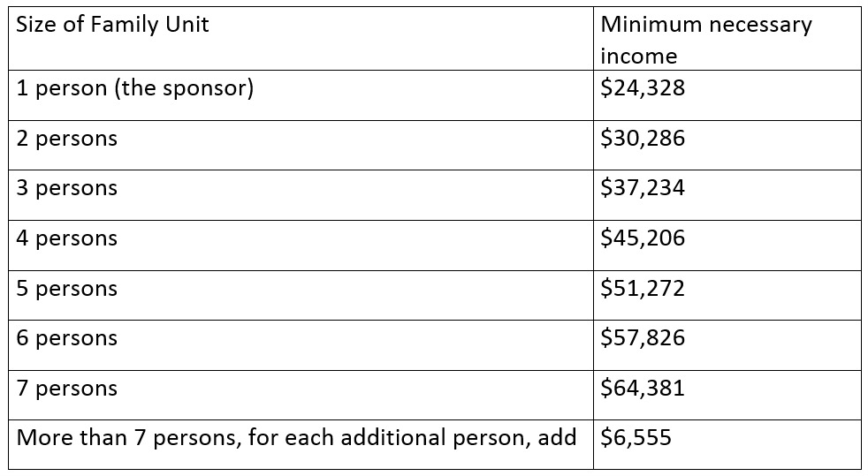Image resolution: width=868 pixels, height=476 pixels.
Task: Click the $51,272 income value
Action: [x=643, y=288]
